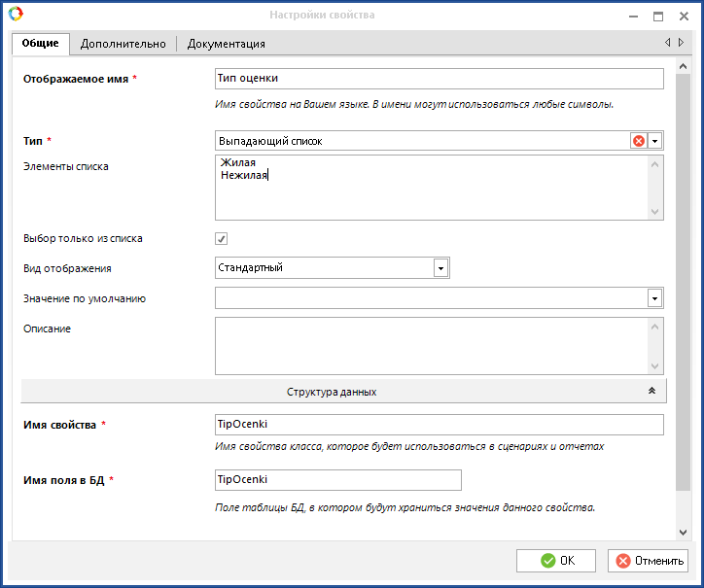The image size is (704, 588).
Task: Open the Документация tab
Action: point(226,44)
